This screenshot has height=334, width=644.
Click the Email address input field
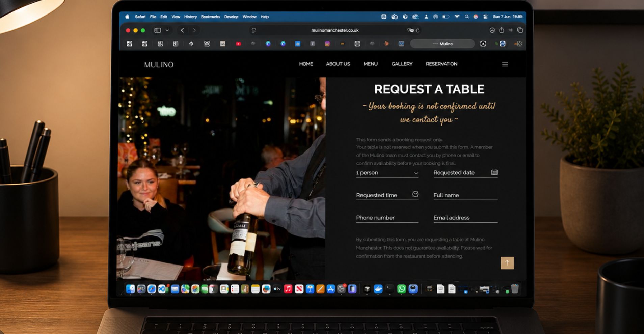coord(465,218)
